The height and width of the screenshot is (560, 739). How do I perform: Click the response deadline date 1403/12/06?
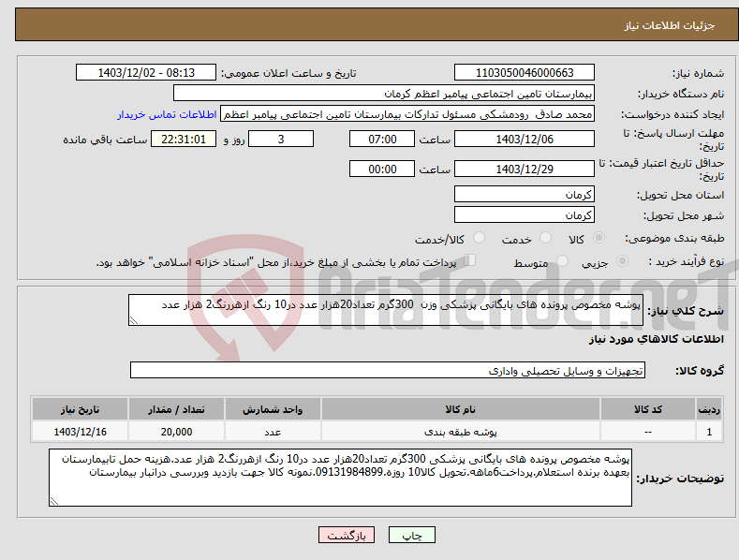[525, 139]
